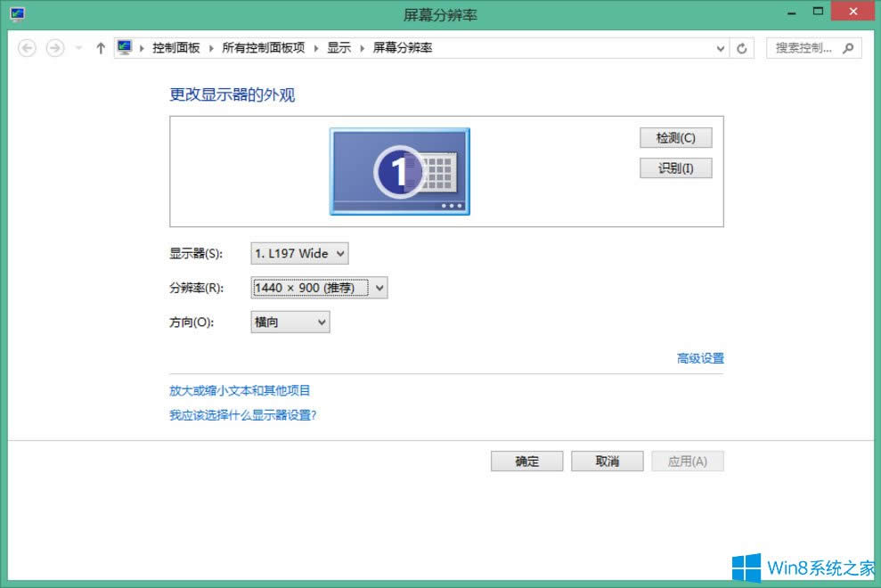Click 放大或缩小文本和其他项目 link
Screen dimensions: 881x588
coord(241,390)
